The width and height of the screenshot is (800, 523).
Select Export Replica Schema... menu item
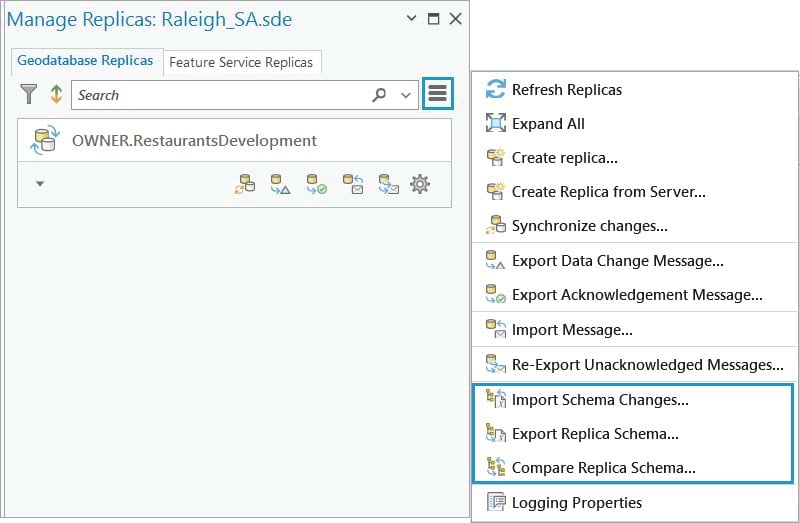tap(633, 434)
